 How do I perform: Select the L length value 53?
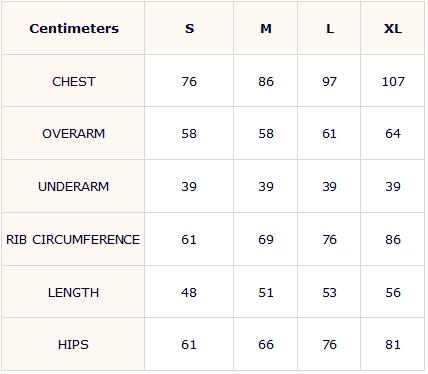pos(330,292)
